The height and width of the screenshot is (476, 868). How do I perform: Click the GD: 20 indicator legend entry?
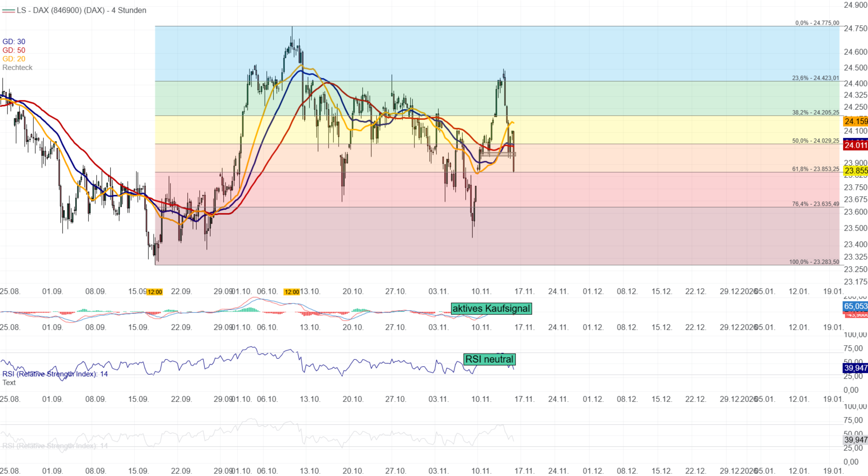(14, 59)
